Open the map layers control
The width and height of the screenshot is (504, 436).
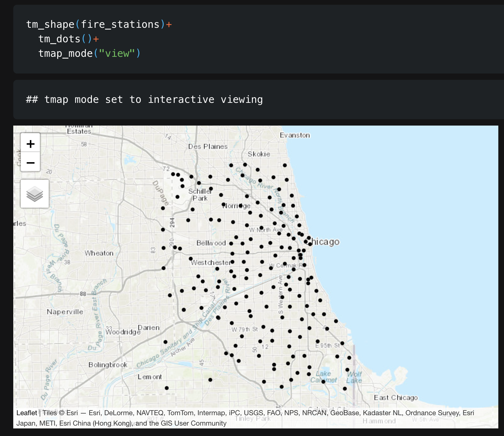click(x=35, y=194)
